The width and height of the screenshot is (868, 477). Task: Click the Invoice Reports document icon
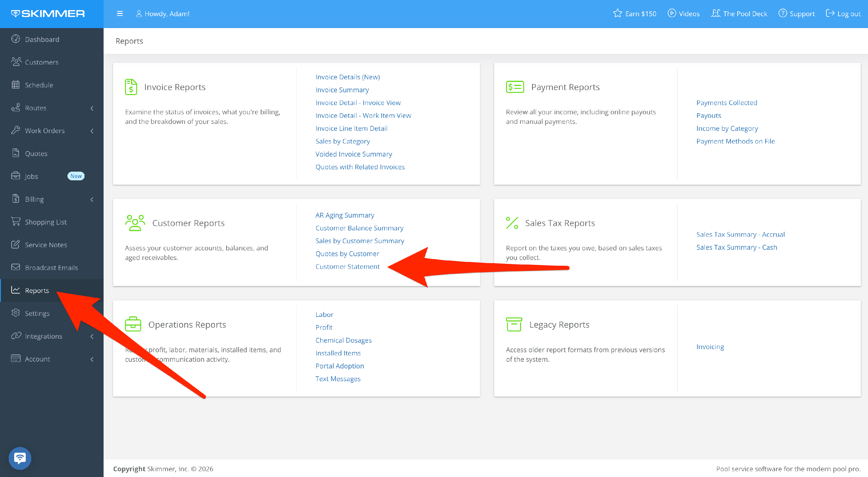(131, 87)
